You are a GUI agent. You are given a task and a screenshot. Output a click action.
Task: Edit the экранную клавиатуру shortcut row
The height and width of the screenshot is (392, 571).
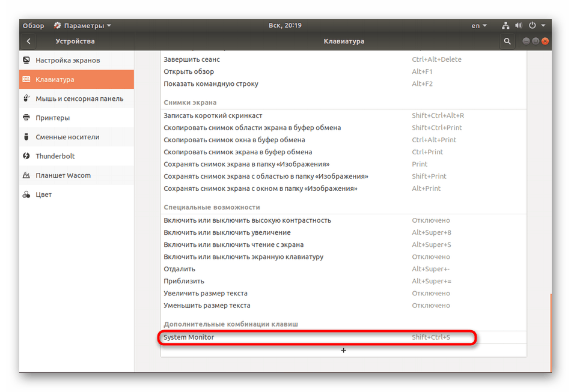coord(343,257)
